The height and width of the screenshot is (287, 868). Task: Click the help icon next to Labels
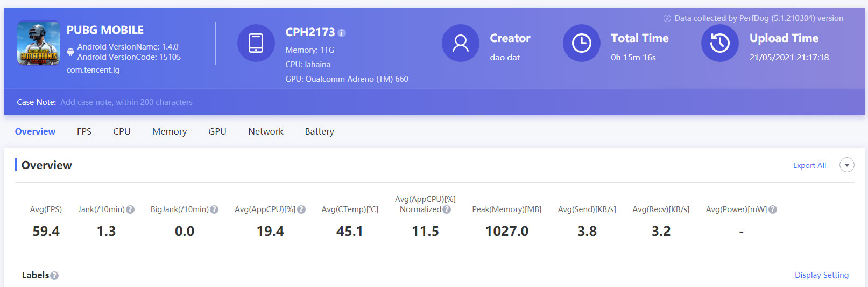click(54, 276)
